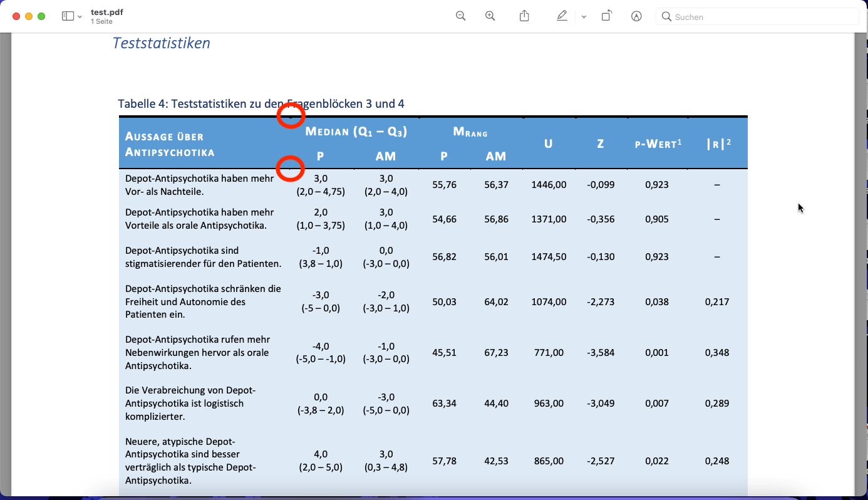The image size is (868, 500).
Task: Select the markup pen tool
Action: [x=562, y=16]
